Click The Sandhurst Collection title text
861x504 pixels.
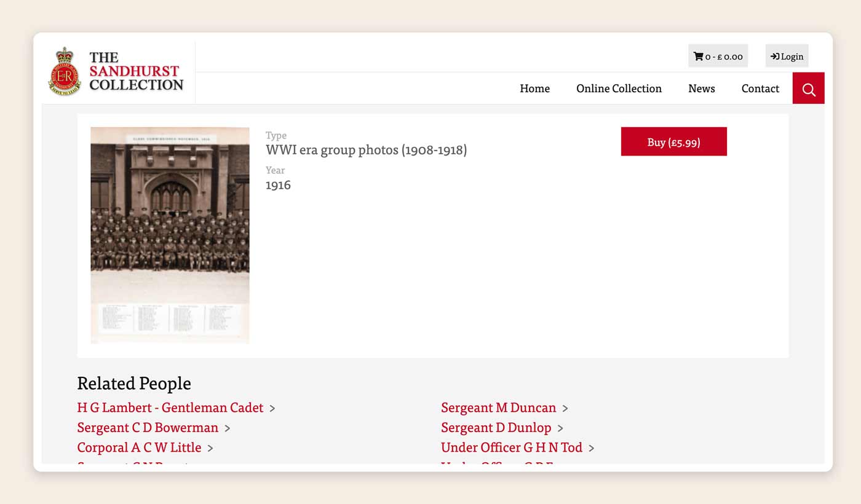[136, 71]
